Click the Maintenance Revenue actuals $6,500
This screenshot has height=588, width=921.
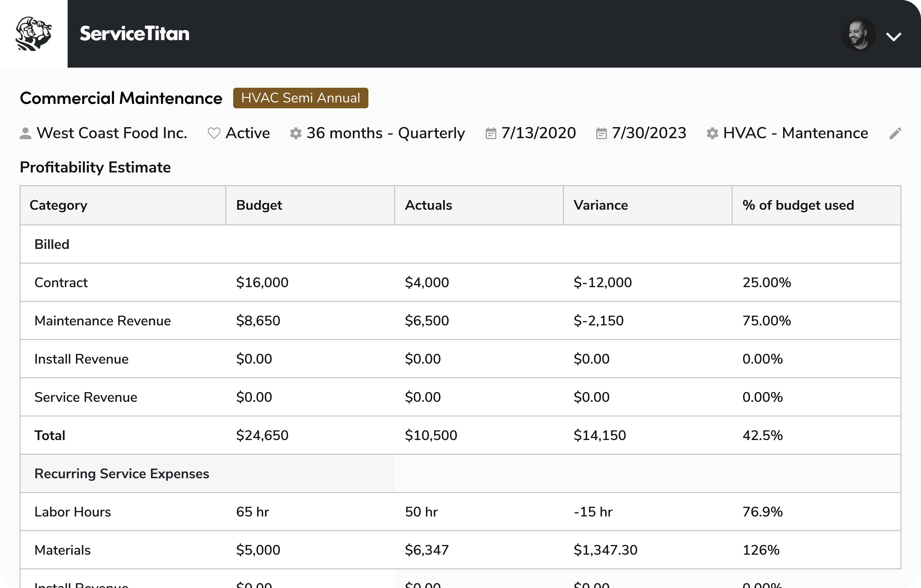(427, 321)
